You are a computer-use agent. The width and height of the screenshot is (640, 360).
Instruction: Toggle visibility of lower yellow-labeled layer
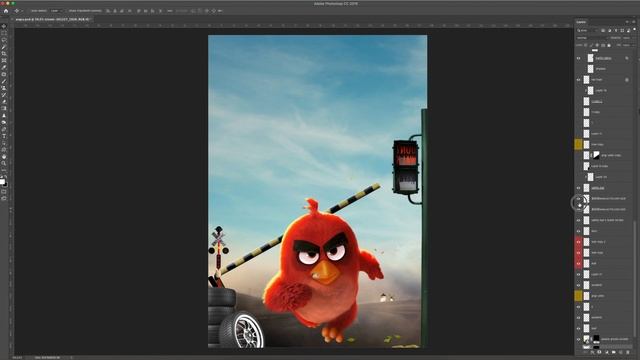[x=578, y=296]
